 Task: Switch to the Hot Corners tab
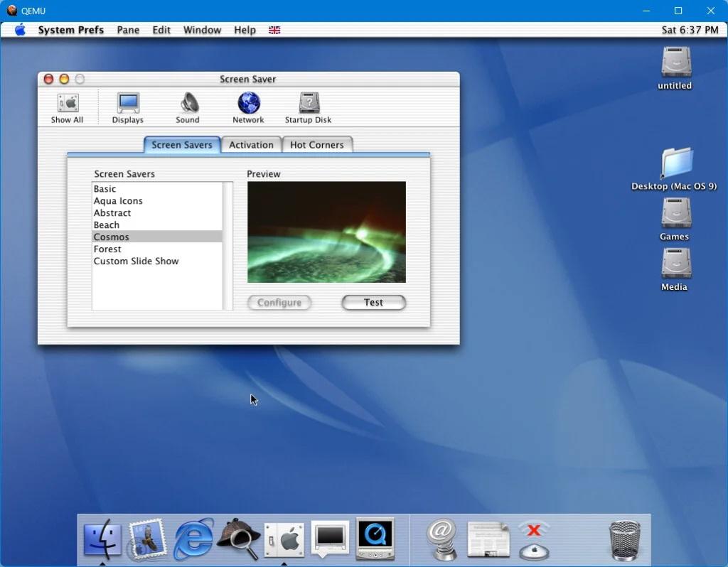click(316, 145)
